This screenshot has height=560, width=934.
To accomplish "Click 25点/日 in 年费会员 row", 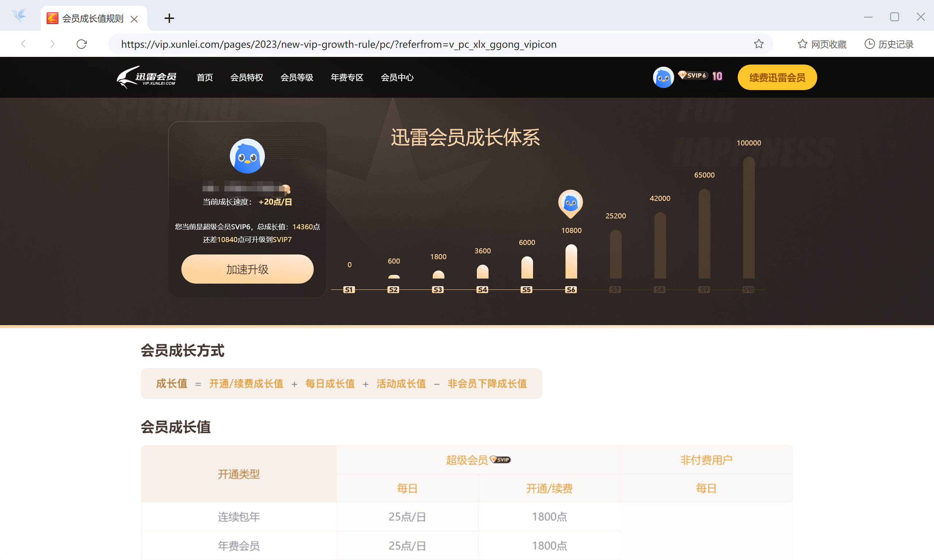I will pos(407,546).
